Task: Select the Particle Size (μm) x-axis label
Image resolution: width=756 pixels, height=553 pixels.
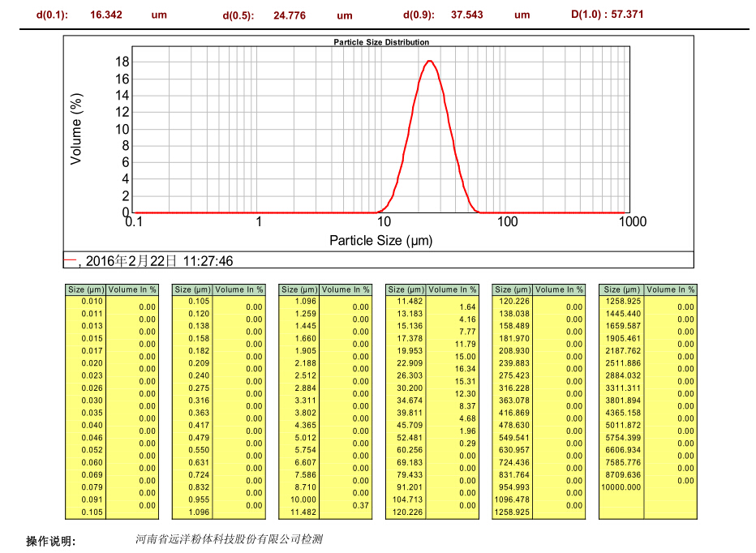Action: pyautogui.click(x=380, y=240)
